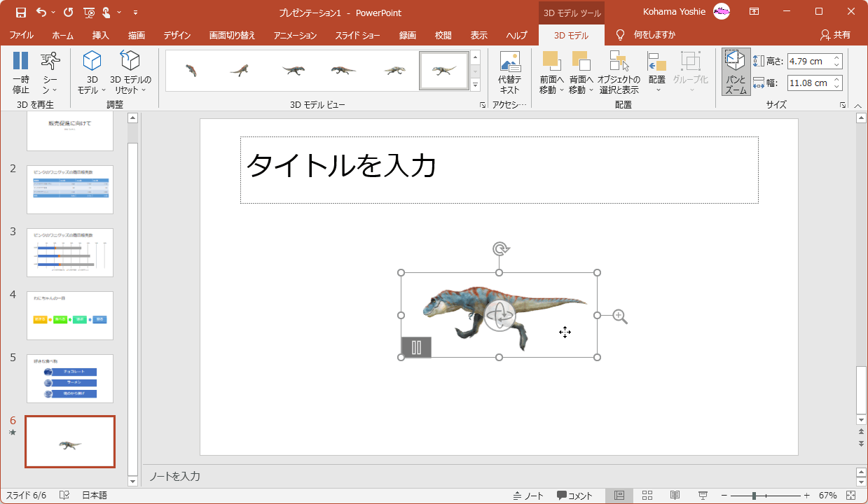Click the タイトルを入力 title placeholder
The width and height of the screenshot is (868, 504).
coord(499,170)
